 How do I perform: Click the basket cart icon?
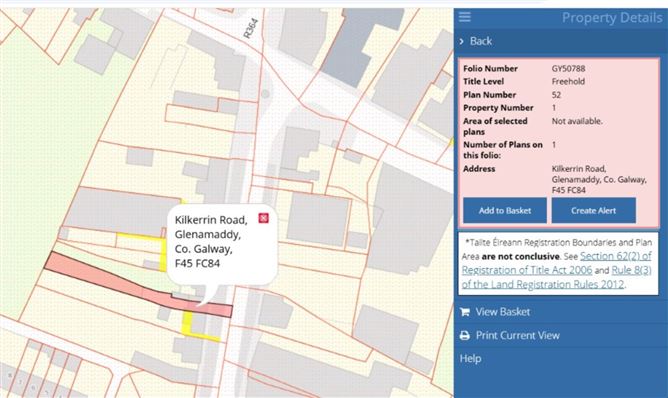[x=465, y=312]
